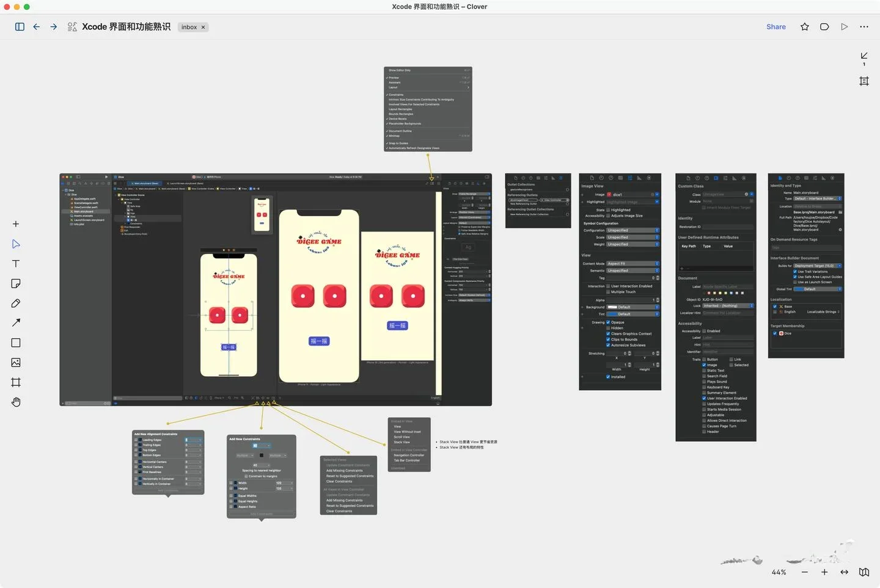The height and width of the screenshot is (588, 880).
Task: Select the Pen drawing tool
Action: coord(16,303)
